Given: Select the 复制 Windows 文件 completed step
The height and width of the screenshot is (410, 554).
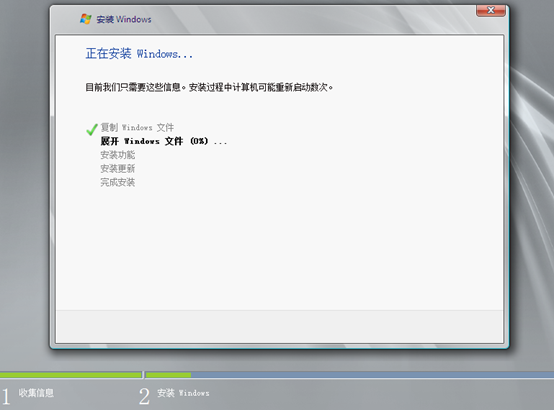Looking at the screenshot, I should (x=137, y=127).
